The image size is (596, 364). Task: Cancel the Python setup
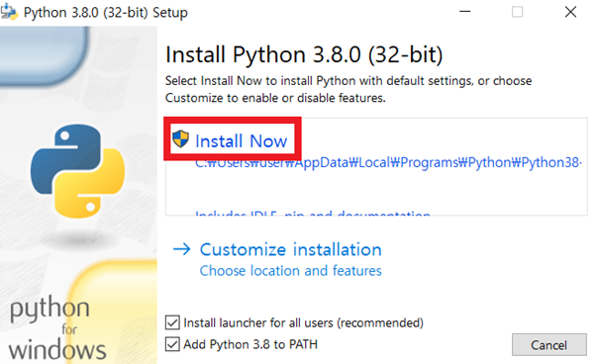pos(548,344)
